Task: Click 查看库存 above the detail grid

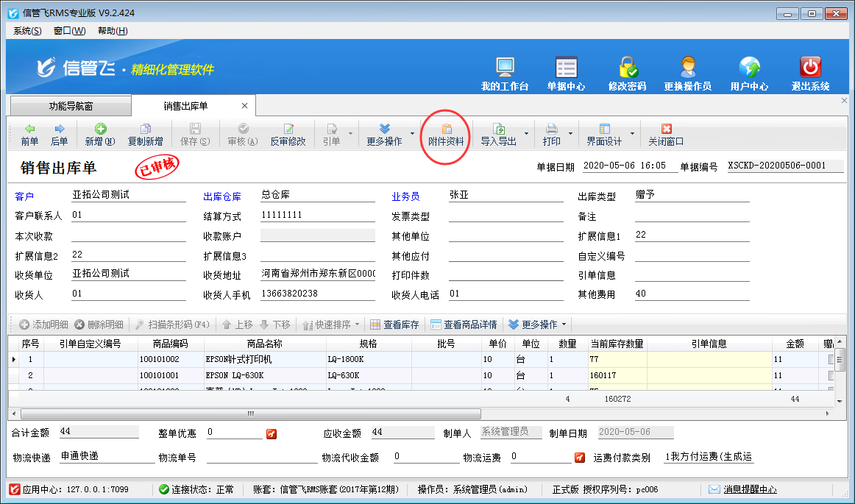Action: [394, 324]
